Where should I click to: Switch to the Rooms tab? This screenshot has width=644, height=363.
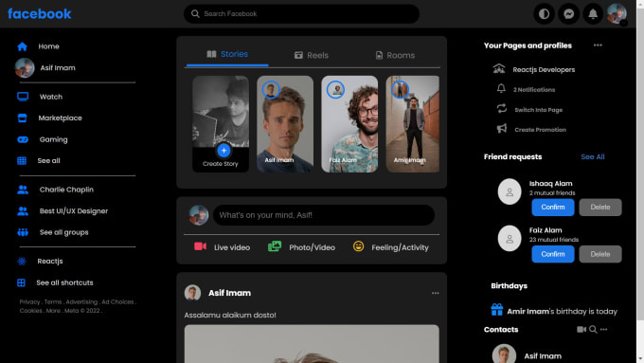point(395,55)
